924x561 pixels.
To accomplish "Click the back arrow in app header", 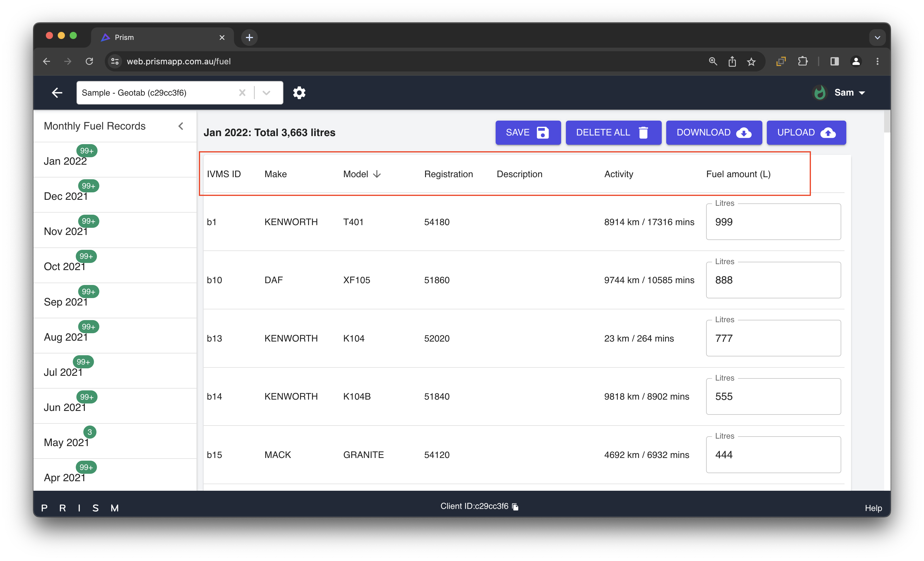I will coord(57,93).
